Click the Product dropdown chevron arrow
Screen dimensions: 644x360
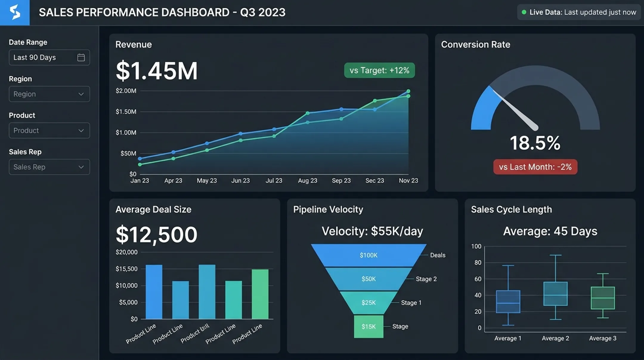coord(81,130)
